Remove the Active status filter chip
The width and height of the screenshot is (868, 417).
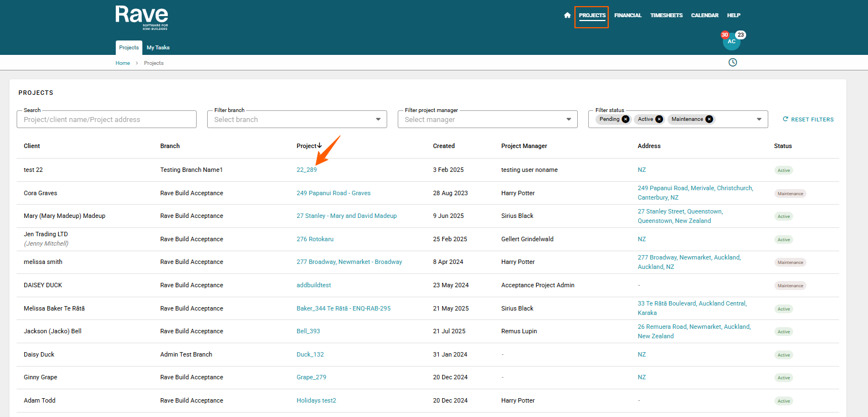659,119
